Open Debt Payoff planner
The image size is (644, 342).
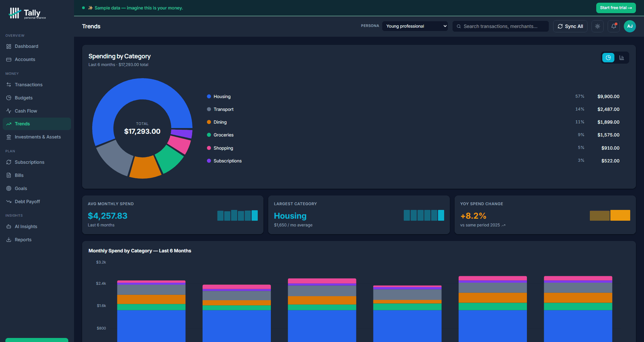coord(37,201)
